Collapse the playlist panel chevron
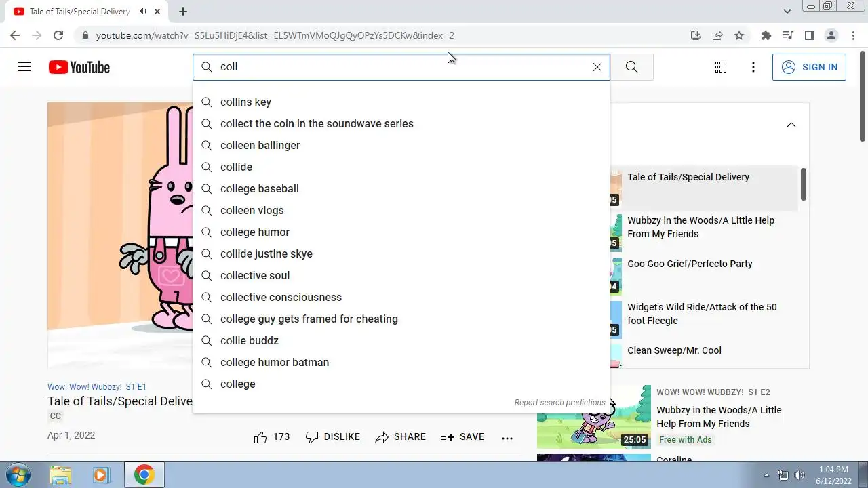The width and height of the screenshot is (868, 488). tap(791, 125)
